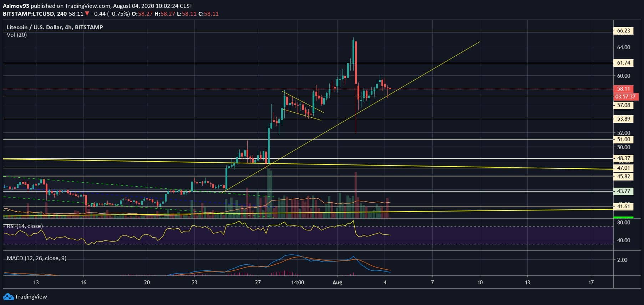Click the TradingView cloud logo icon
Viewport: 644px width, 305px height.
coord(8,296)
